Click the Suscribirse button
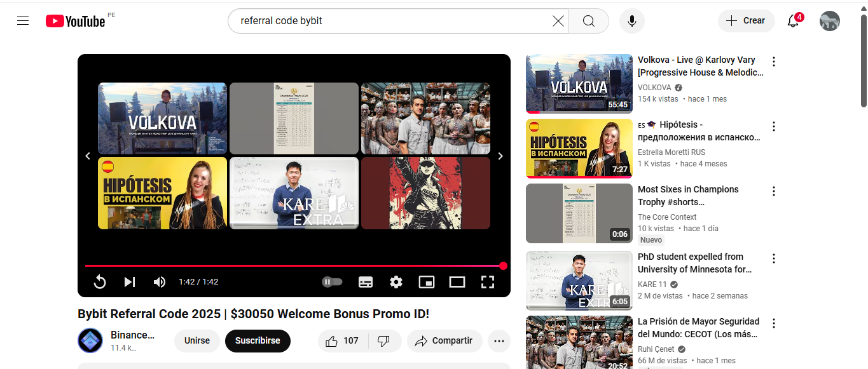 (x=258, y=341)
